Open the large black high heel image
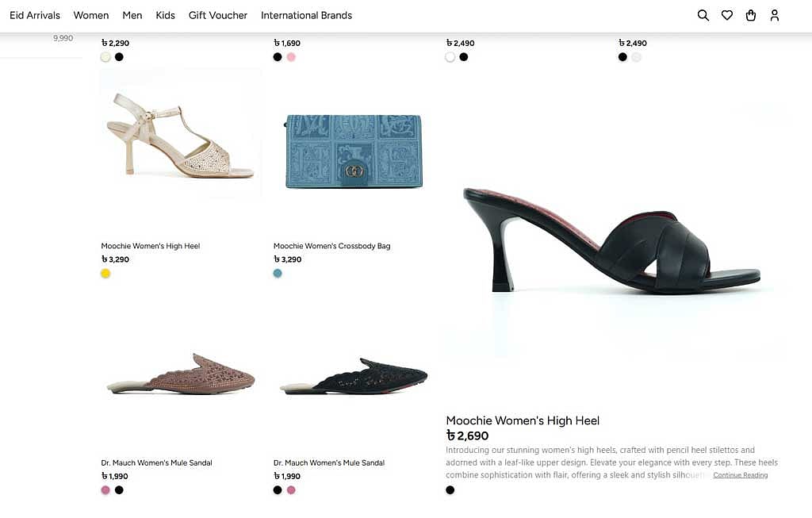Screen dimensions: 812x518 [x=612, y=240]
